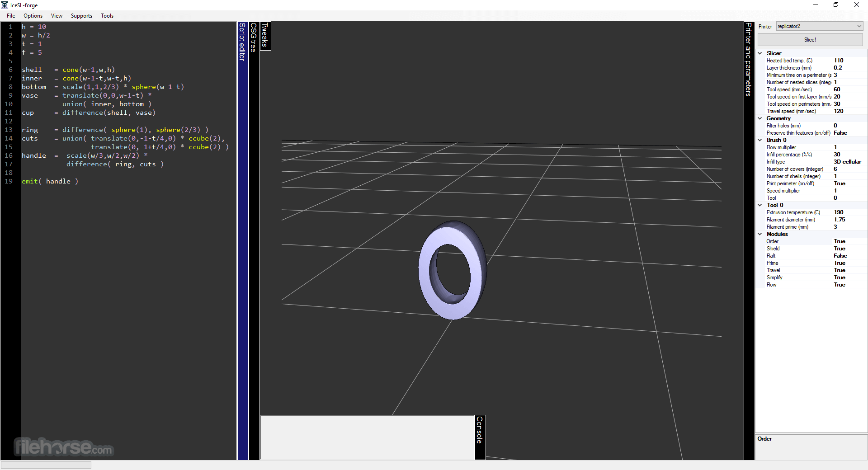This screenshot has width=868, height=470.
Task: Click the IceSL-forge app icon in title bar
Action: coord(5,5)
